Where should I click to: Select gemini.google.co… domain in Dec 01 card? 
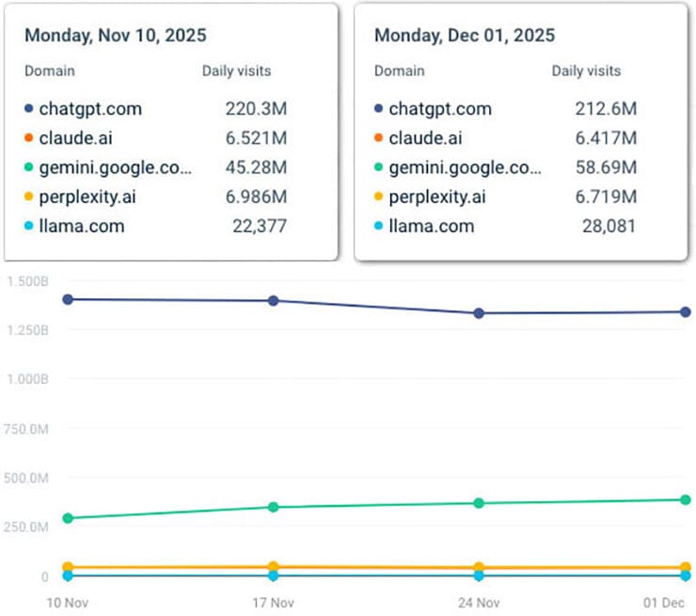tap(465, 168)
